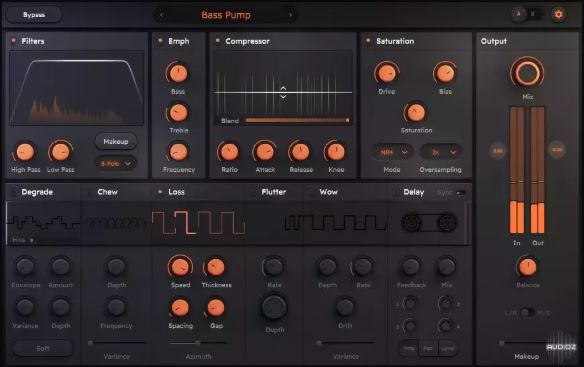Viewport: 584px width, 367px height.
Task: Switch the L/R to M/S toggle
Action: [x=527, y=313]
